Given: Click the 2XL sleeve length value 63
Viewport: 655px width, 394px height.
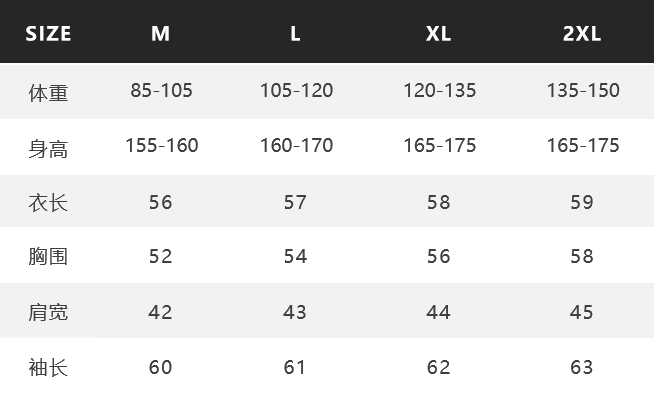Looking at the screenshot, I should pyautogui.click(x=582, y=367).
